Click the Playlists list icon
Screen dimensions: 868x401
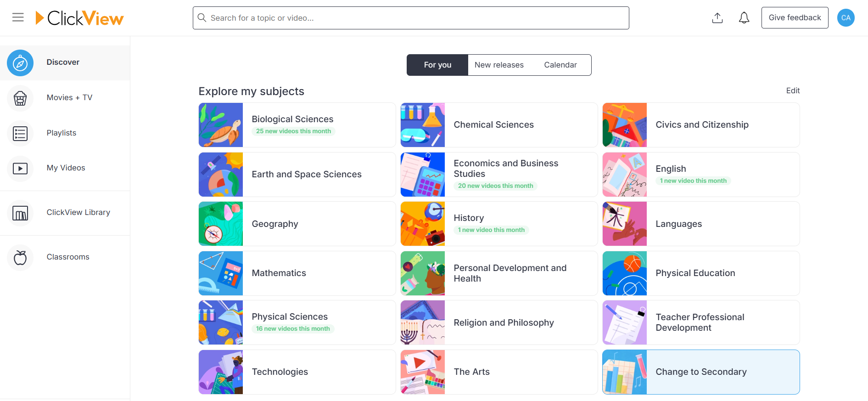point(20,134)
